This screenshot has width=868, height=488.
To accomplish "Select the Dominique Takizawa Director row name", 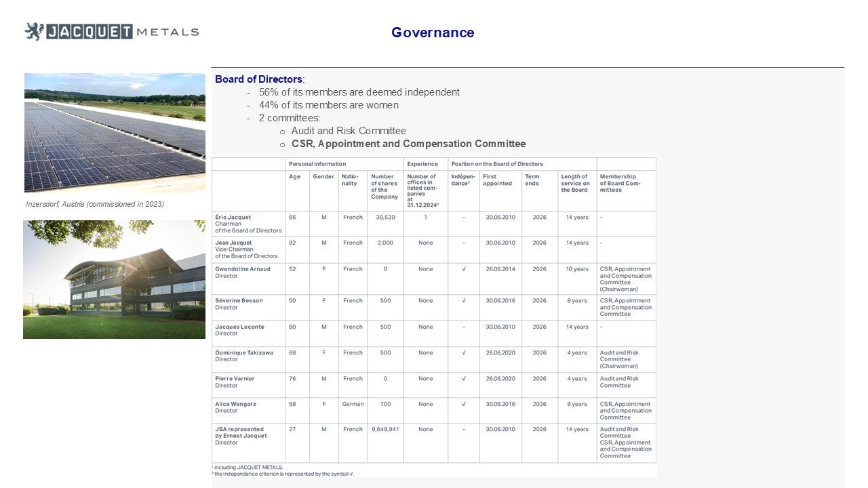I will [245, 356].
